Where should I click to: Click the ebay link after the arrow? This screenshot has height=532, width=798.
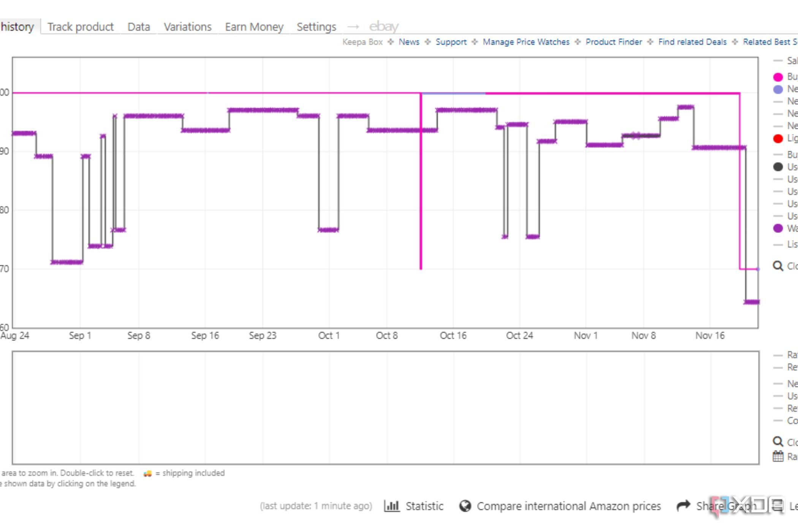tap(384, 27)
